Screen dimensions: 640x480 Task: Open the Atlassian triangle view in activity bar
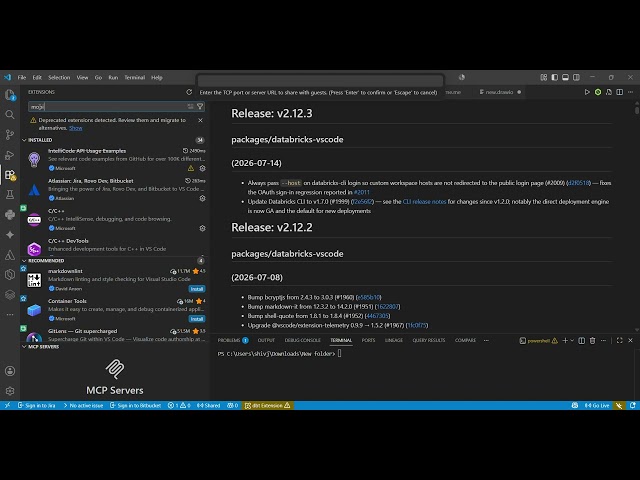[10, 255]
